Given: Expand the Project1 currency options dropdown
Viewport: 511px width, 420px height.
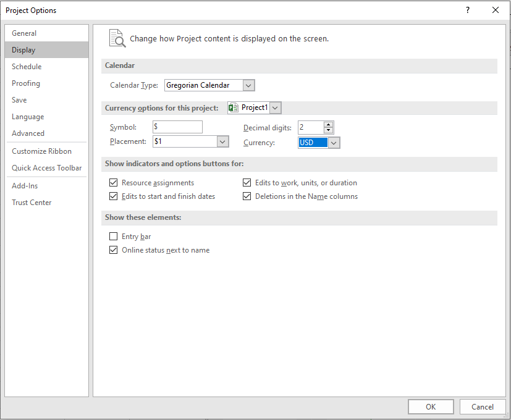Looking at the screenshot, I should click(275, 107).
